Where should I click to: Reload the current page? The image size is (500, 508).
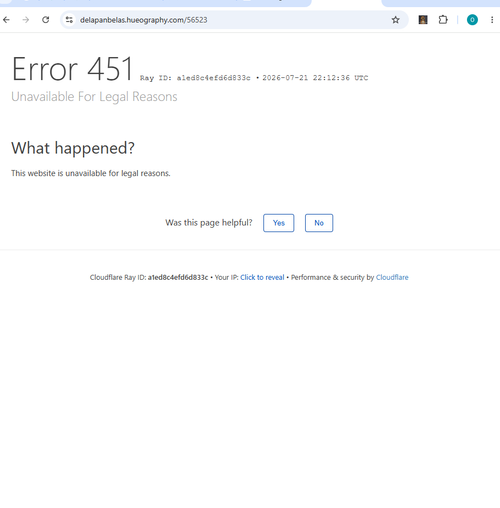pyautogui.click(x=46, y=20)
